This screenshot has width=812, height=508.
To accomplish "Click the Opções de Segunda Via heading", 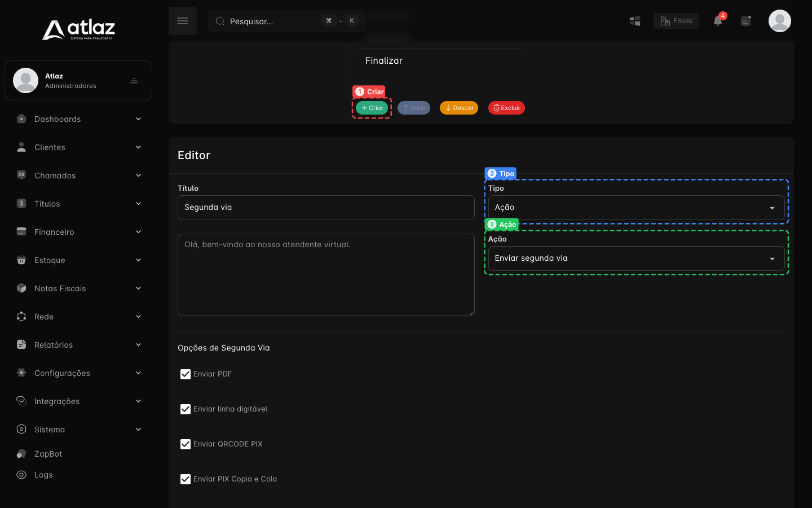I will (x=224, y=348).
